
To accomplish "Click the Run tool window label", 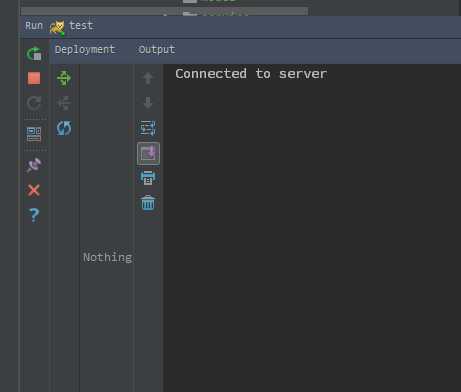I will click(x=34, y=26).
